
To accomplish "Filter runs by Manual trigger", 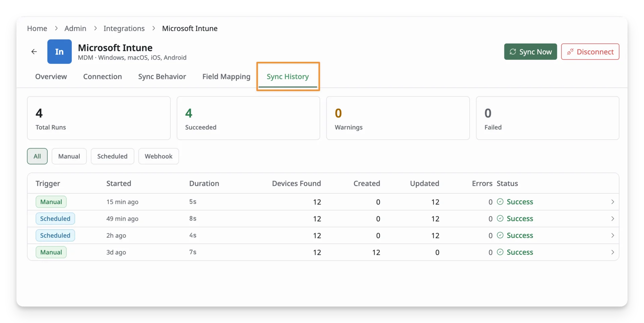I will click(69, 156).
